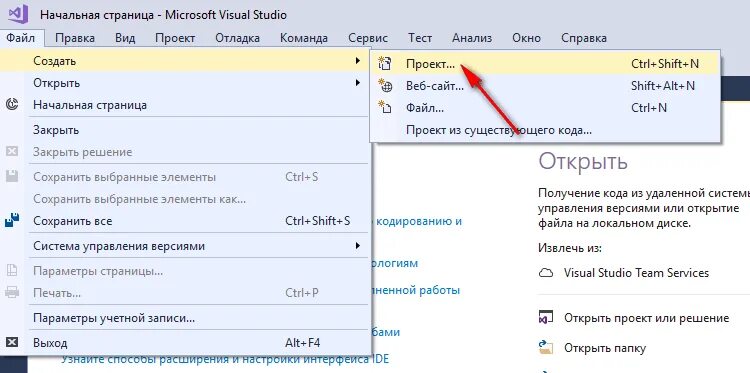This screenshot has width=750, height=373.
Task: Click link about расширения и настройки интерфейса IDE
Action: click(x=225, y=359)
